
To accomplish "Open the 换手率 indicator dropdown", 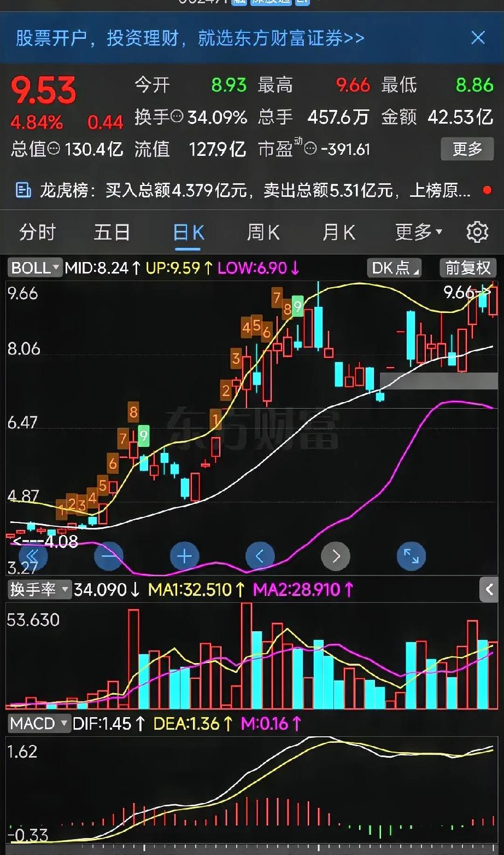I will pyautogui.click(x=39, y=590).
